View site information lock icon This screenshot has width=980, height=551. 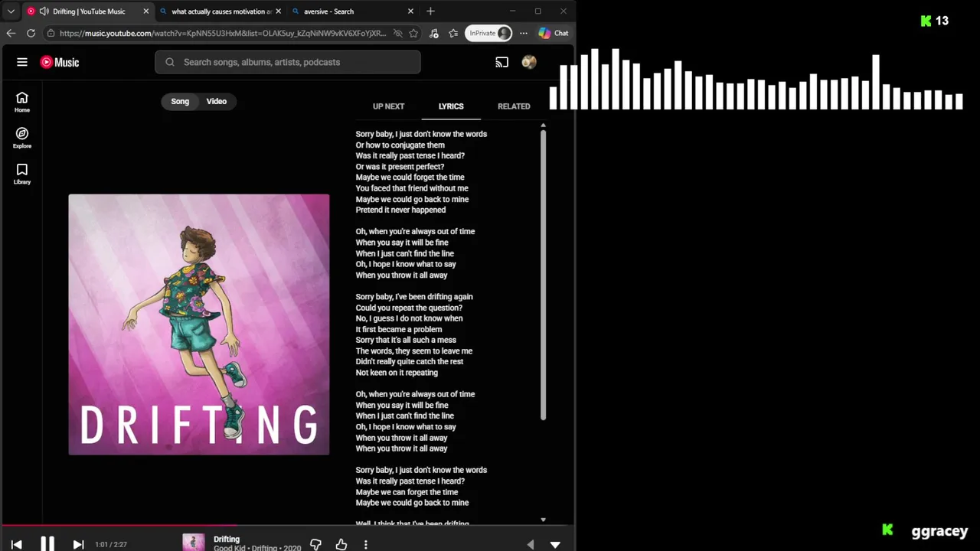tap(51, 33)
